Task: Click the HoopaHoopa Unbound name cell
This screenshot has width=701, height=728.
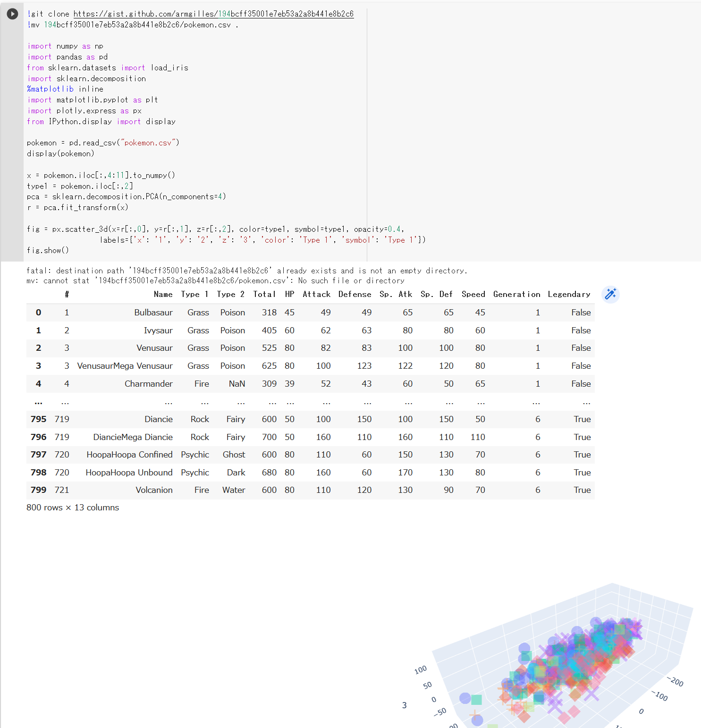Action: click(129, 473)
